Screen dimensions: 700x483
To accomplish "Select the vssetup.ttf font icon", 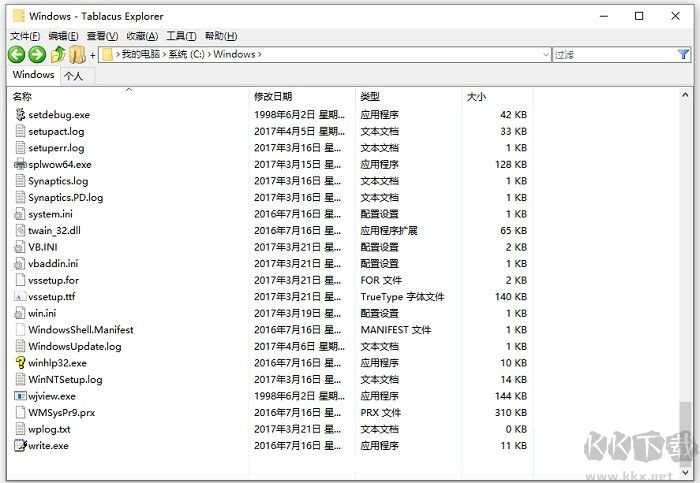I will click(20, 296).
